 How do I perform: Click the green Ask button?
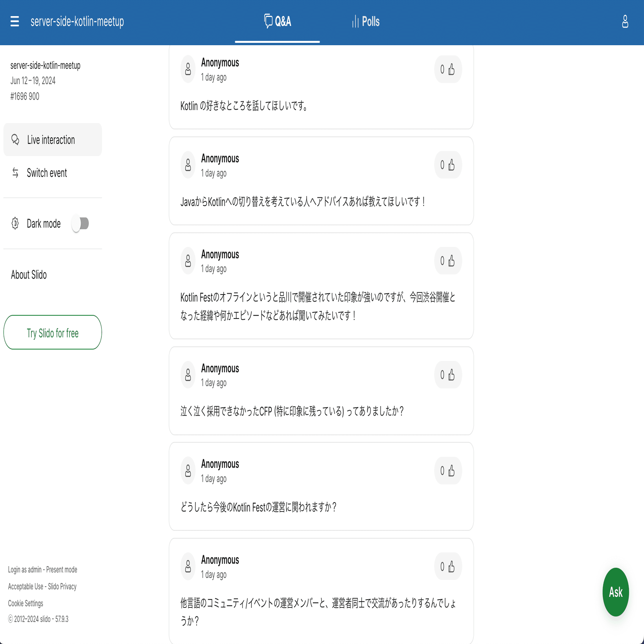click(x=616, y=592)
